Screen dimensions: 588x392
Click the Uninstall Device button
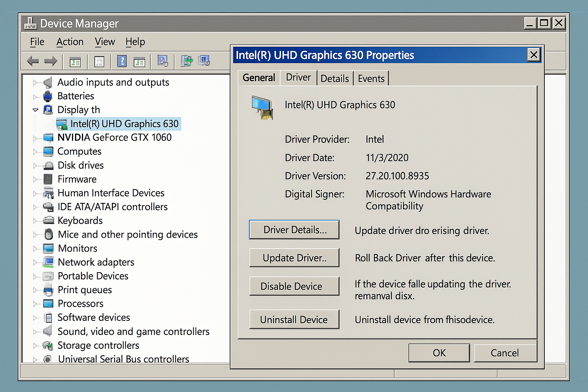[x=294, y=320]
